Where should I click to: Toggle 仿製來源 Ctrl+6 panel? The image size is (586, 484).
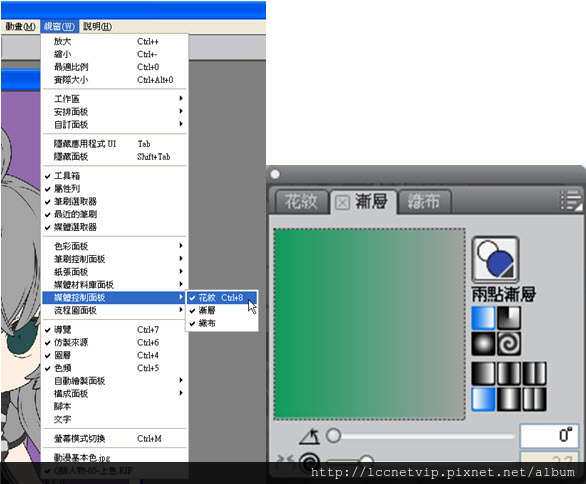coord(114,342)
